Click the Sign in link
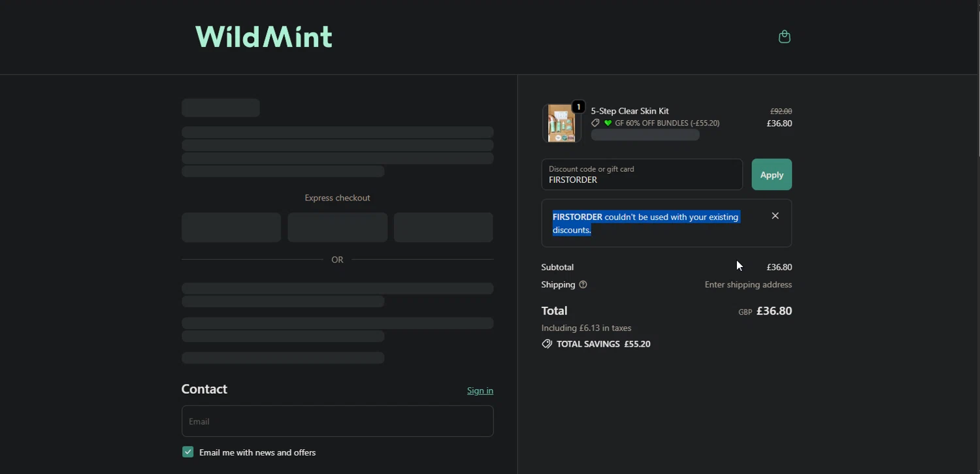 (480, 390)
